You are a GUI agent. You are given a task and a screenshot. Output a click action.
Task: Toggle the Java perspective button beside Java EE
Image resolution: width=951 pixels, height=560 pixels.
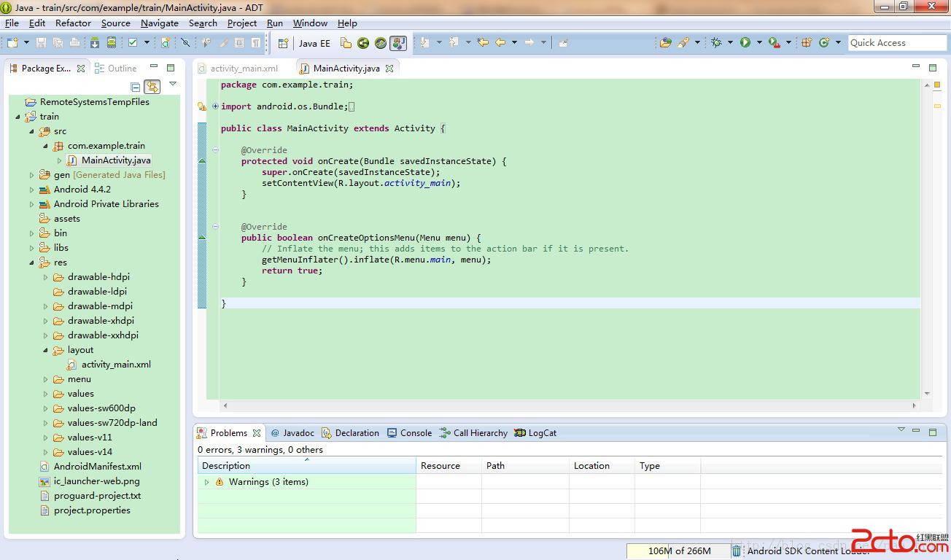(397, 43)
